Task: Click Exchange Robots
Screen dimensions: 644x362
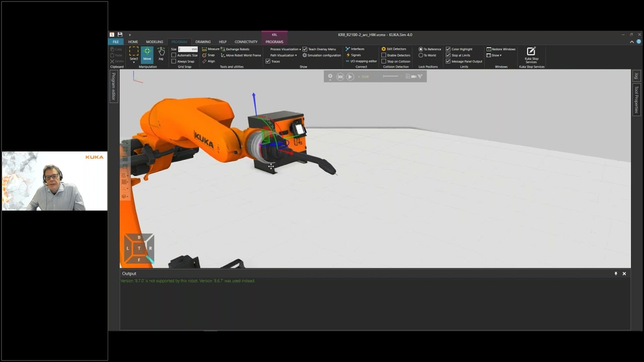Action: (235, 49)
